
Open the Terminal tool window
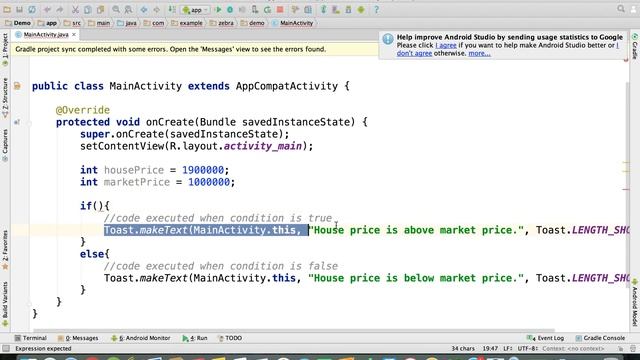click(31, 338)
